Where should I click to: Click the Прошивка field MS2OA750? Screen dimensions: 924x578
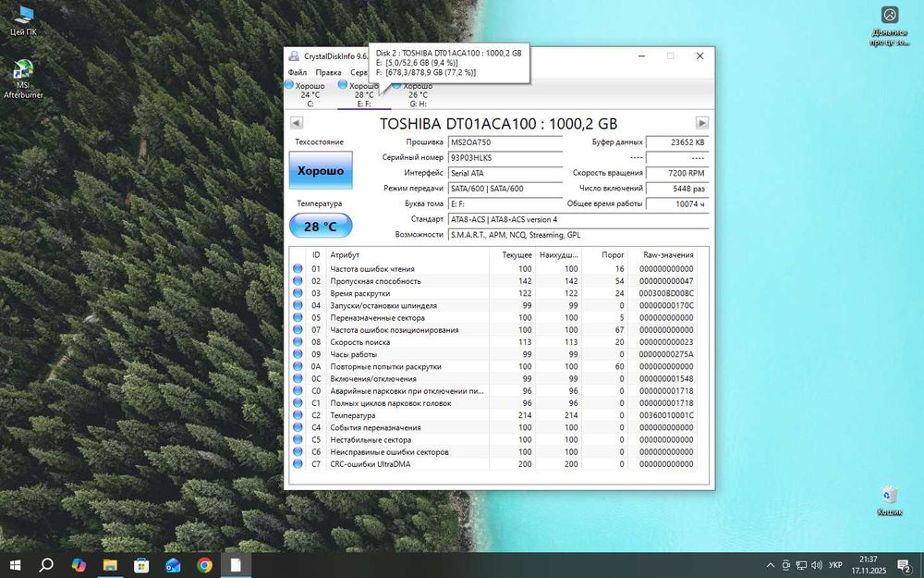(505, 142)
